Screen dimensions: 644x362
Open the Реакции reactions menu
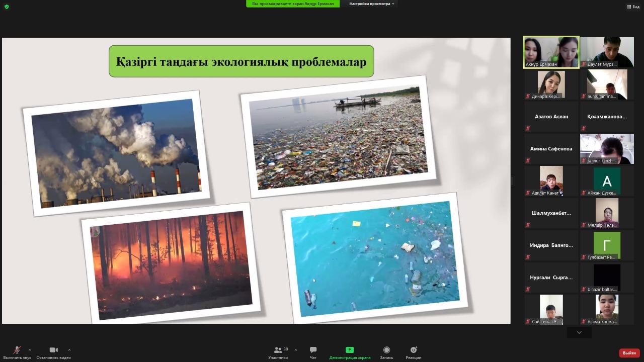[413, 352]
